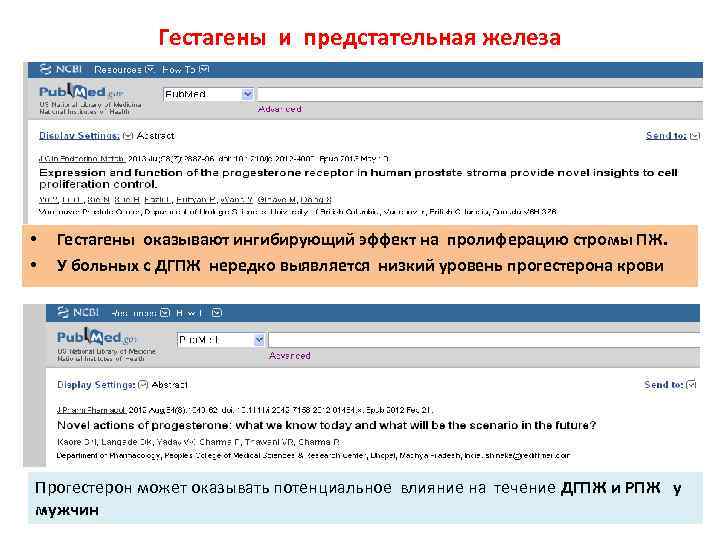720x540 pixels.
Task: Click the J Pharm Pharmacol journal link
Action: tap(91, 410)
